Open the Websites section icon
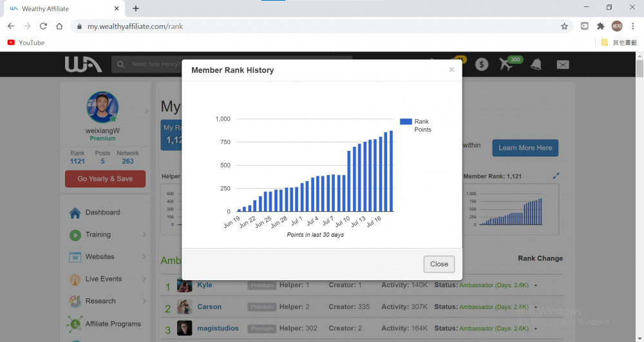 [x=75, y=257]
